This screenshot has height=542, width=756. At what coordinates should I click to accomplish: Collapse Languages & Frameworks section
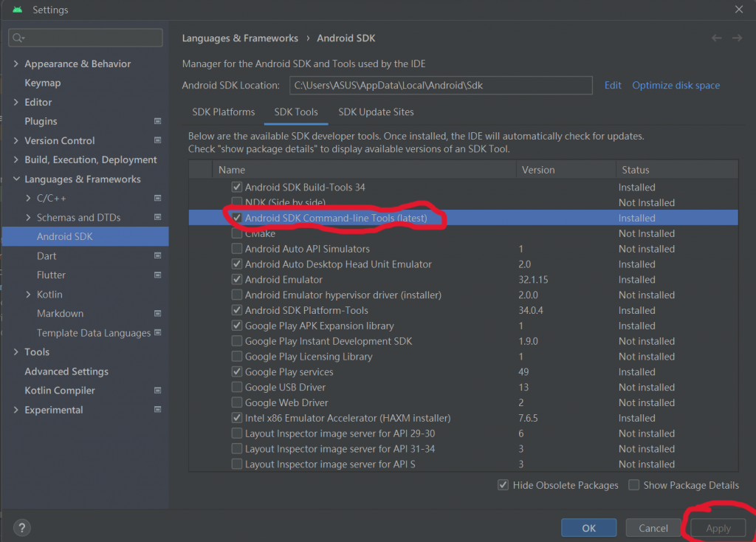(16, 179)
